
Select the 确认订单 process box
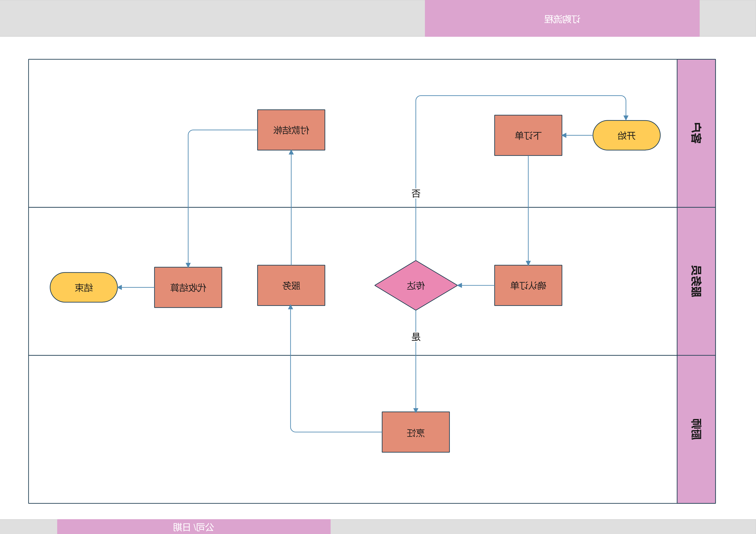click(x=528, y=285)
